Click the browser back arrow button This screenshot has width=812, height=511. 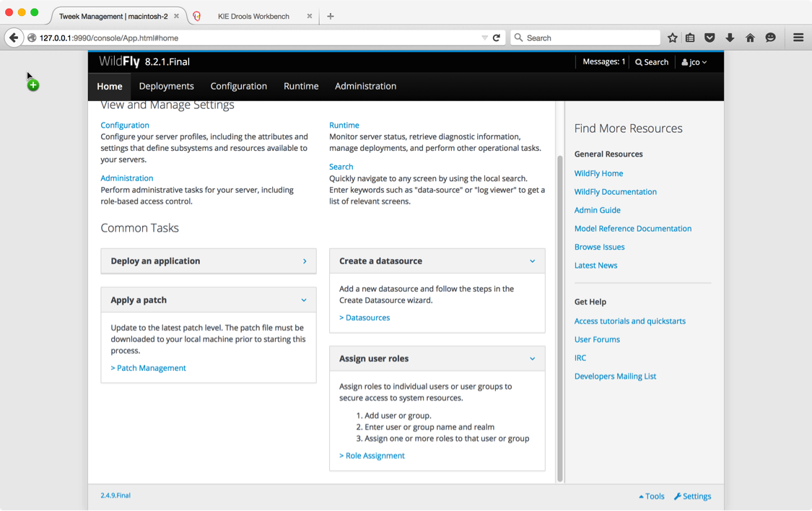tap(14, 38)
